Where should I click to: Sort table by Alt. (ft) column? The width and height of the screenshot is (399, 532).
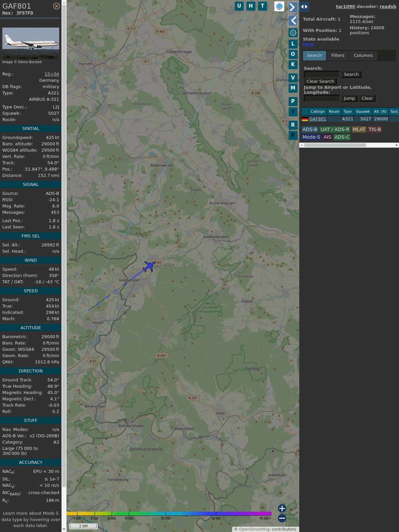point(380,111)
